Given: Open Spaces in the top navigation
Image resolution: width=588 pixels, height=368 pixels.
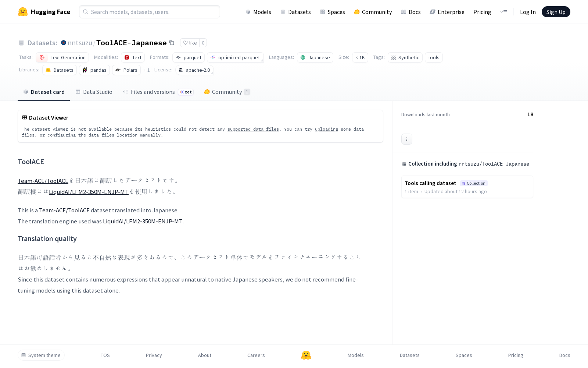Looking at the screenshot, I should pyautogui.click(x=332, y=12).
